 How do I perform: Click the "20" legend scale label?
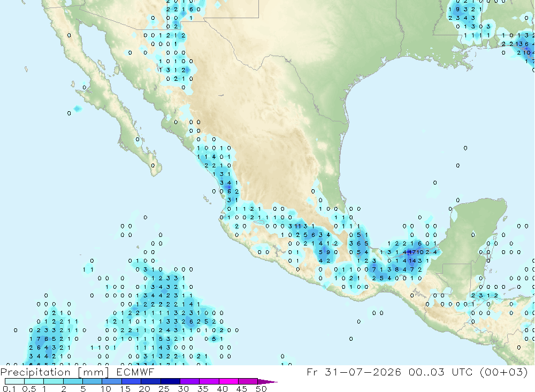pyautogui.click(x=144, y=389)
